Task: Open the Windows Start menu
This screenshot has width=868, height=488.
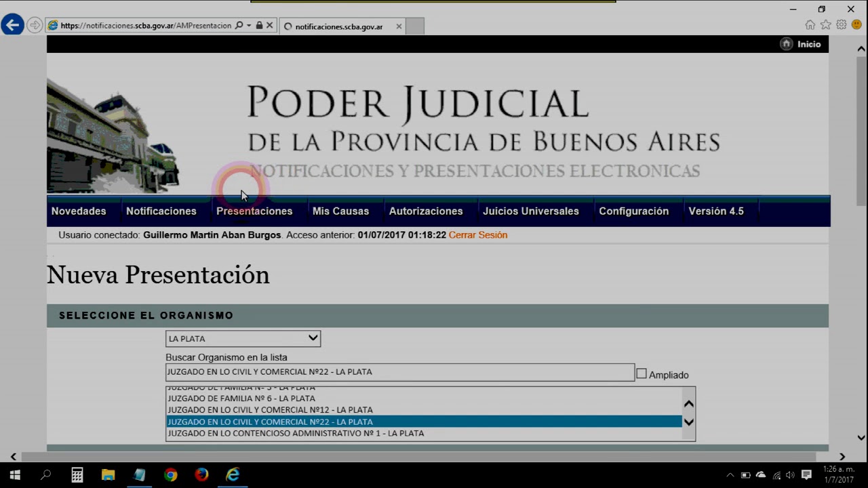Action: pos(15,475)
